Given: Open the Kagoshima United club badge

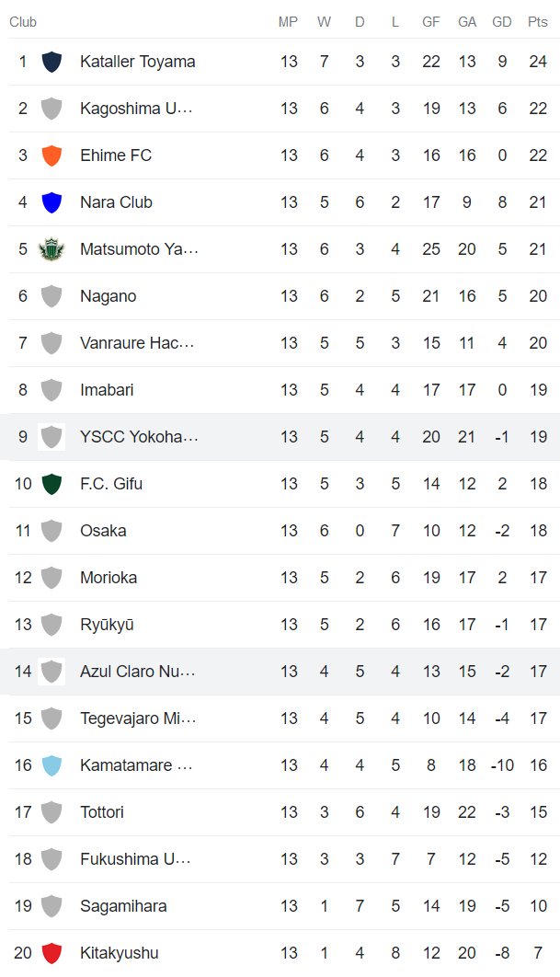Looking at the screenshot, I should 52,108.
